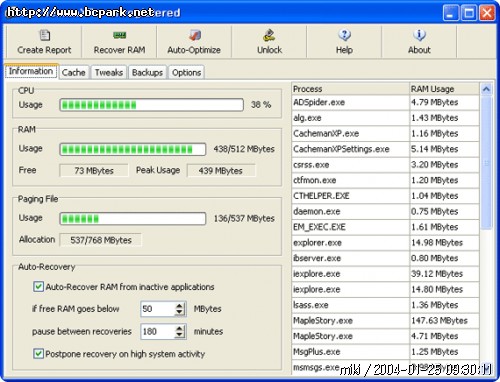The width and height of the screenshot is (500, 382).
Task: Select the MapleStory.exe row using 4.71 MBytes
Action: click(385, 336)
